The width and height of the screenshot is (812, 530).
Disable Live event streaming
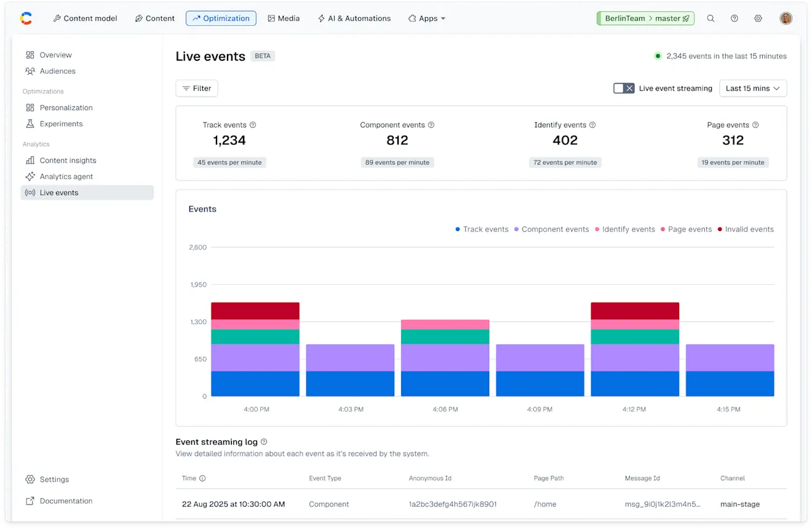point(624,88)
